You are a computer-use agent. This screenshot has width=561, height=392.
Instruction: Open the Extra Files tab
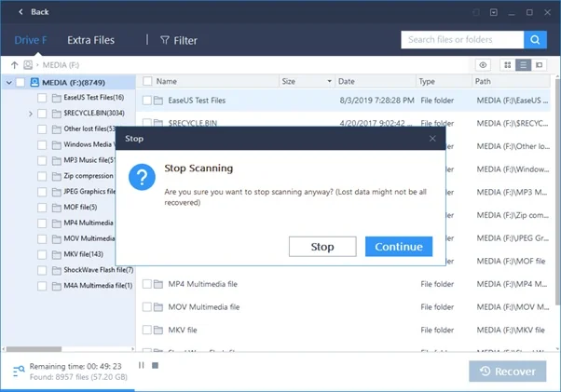pyautogui.click(x=90, y=40)
